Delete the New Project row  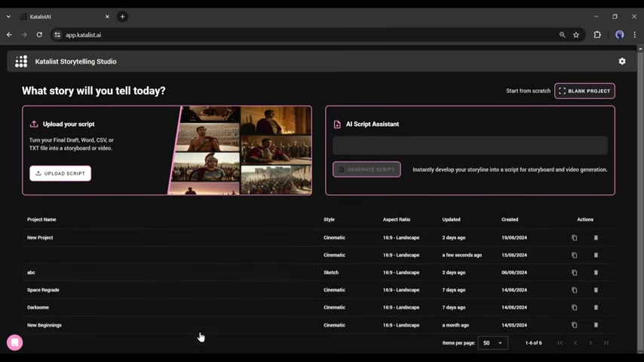click(596, 238)
